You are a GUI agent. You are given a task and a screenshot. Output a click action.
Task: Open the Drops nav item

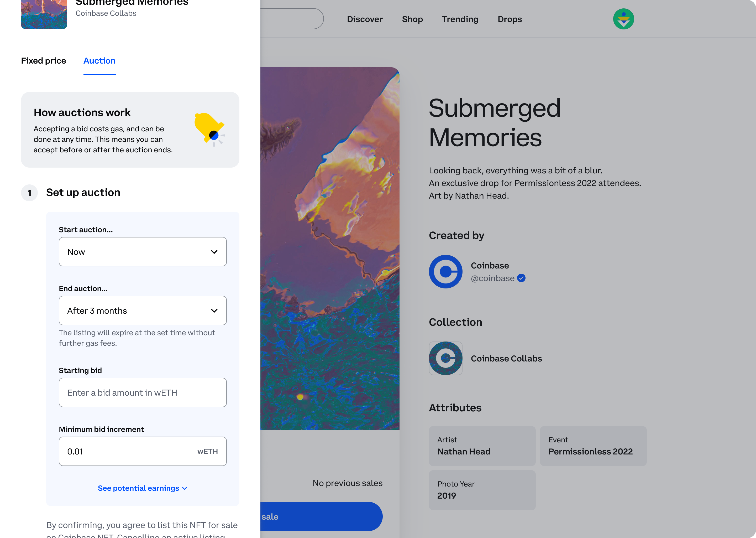coord(510,19)
